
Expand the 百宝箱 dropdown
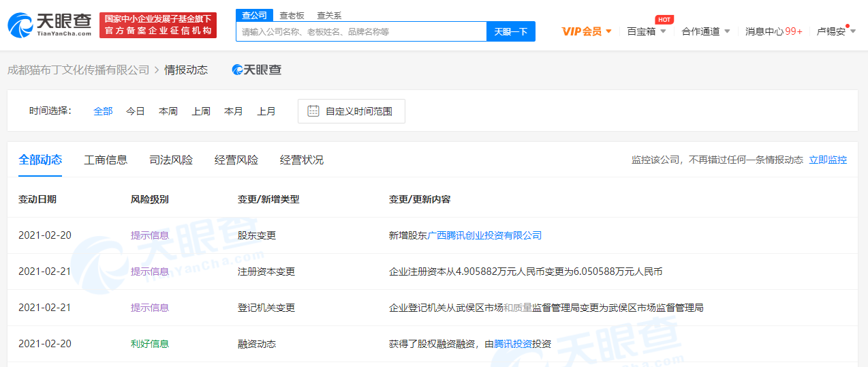[647, 31]
